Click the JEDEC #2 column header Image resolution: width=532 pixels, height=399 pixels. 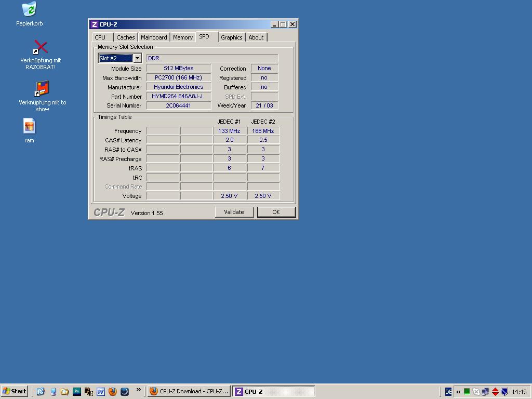point(263,122)
